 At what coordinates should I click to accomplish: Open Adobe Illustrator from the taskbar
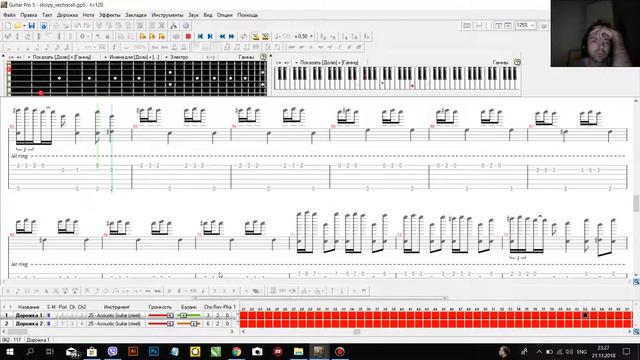click(133, 351)
